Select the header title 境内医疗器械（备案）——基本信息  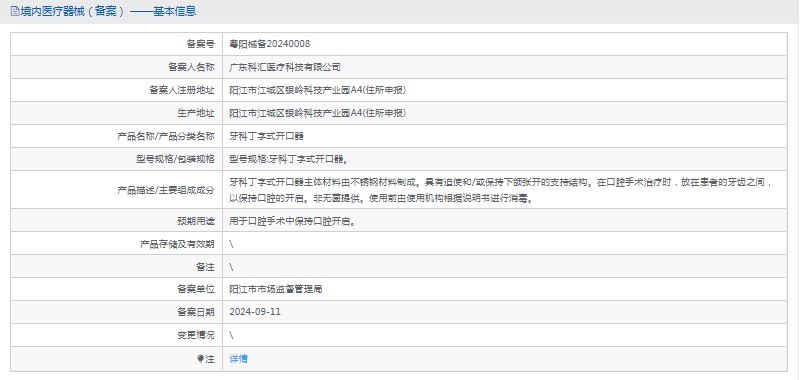(108, 11)
